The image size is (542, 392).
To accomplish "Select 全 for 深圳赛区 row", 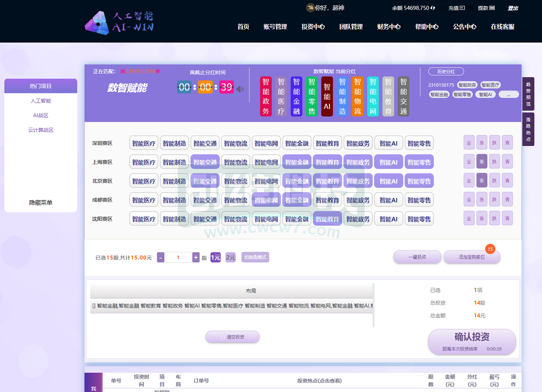I will pos(469,143).
